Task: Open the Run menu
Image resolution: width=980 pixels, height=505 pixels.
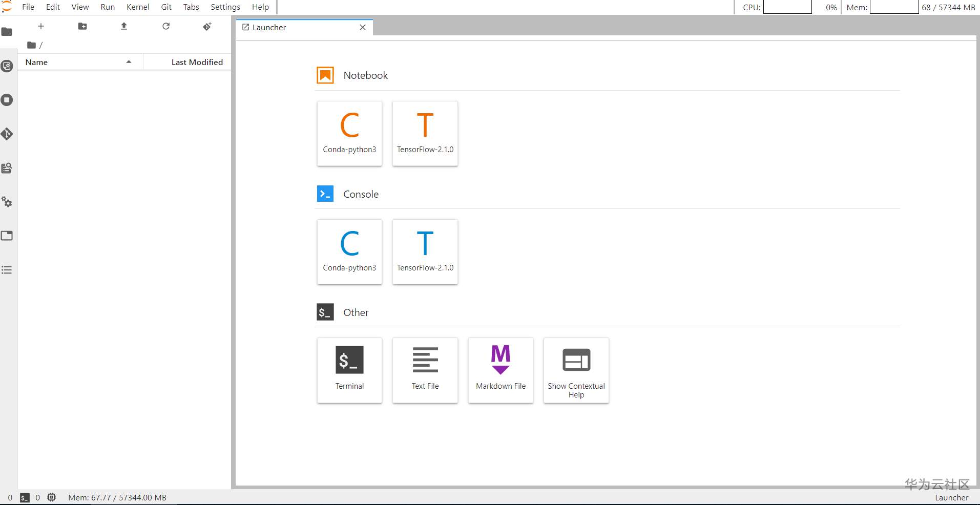Action: [x=108, y=7]
